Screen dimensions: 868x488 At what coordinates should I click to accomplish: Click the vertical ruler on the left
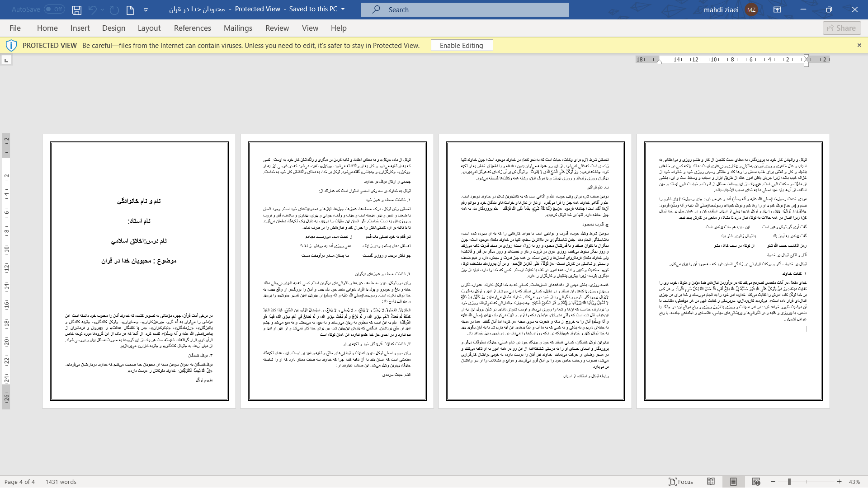pyautogui.click(x=6, y=271)
